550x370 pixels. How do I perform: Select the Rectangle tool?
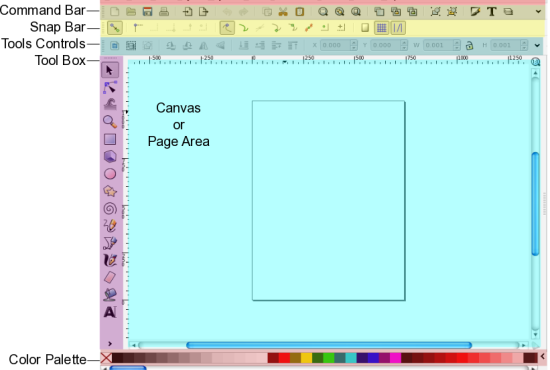[x=110, y=139]
